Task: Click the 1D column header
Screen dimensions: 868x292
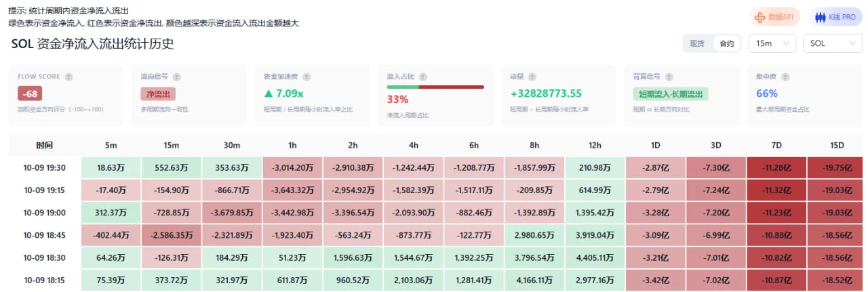Action: tap(655, 145)
